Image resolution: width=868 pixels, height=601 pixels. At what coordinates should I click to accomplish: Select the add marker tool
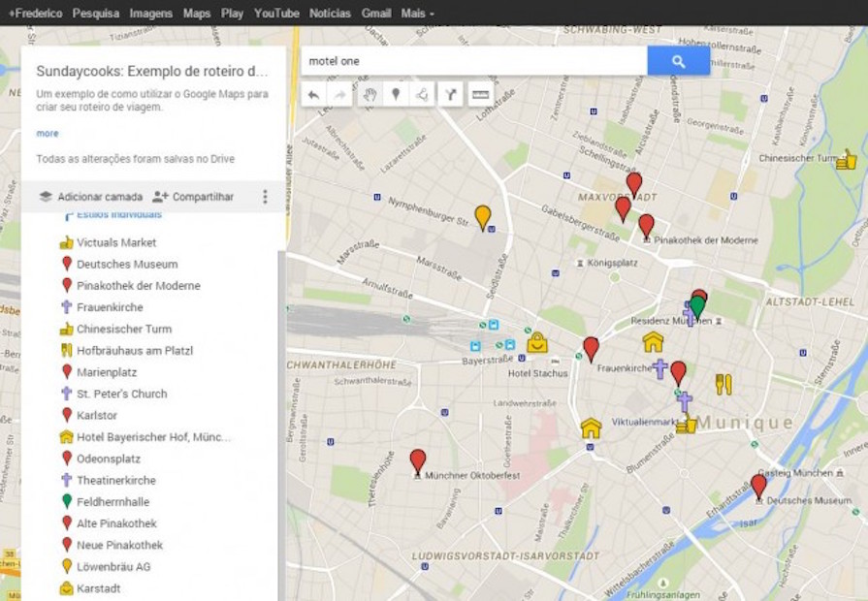(x=396, y=95)
